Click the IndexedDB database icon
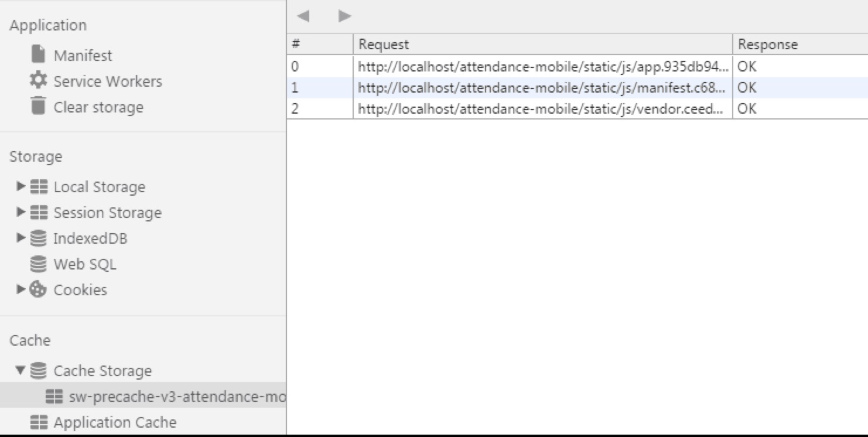Viewport: 868px width, 437px height. click(38, 238)
